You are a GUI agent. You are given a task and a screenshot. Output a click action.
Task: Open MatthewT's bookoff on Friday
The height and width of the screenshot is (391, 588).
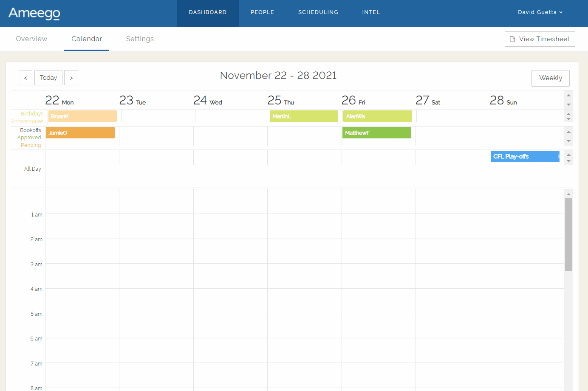pos(376,132)
